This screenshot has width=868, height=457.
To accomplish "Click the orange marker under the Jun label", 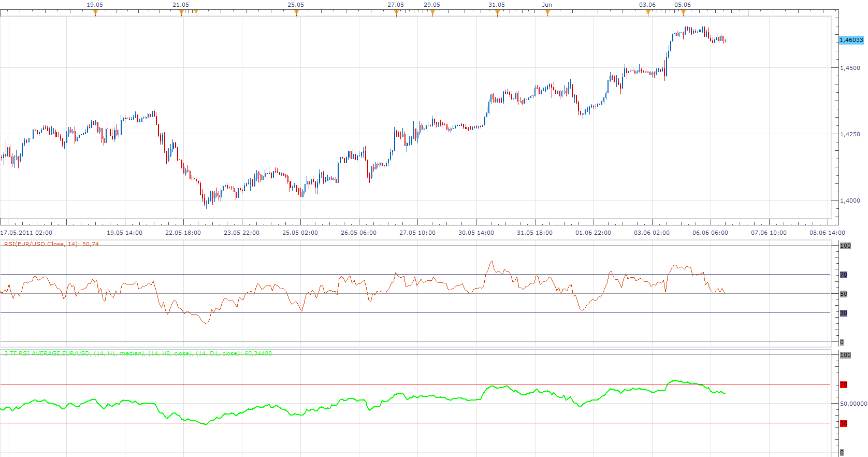I will pyautogui.click(x=547, y=12).
